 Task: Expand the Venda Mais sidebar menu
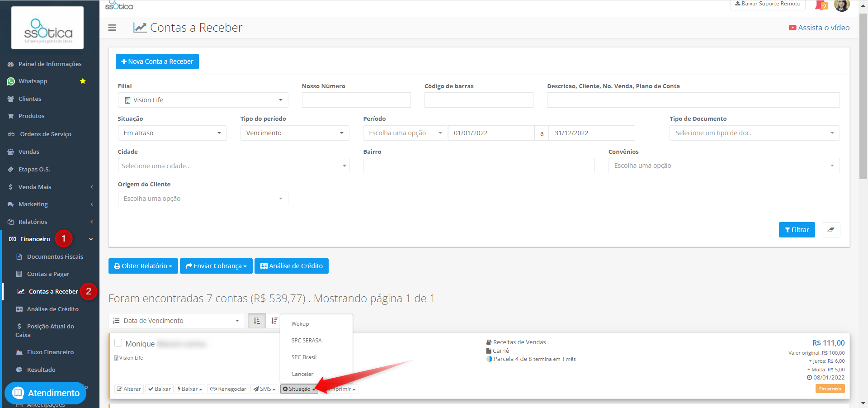pos(50,187)
